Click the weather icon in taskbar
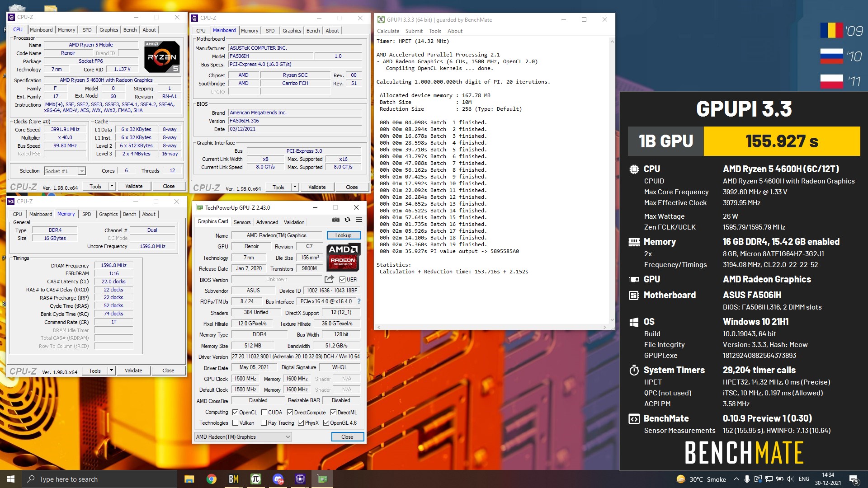This screenshot has height=488, width=868. pos(680,479)
